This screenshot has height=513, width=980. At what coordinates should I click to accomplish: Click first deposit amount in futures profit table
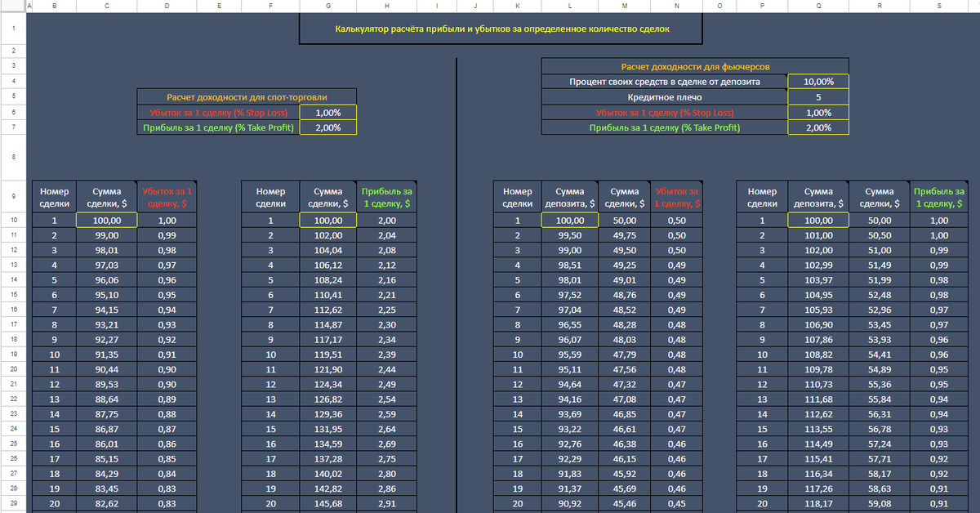point(818,221)
